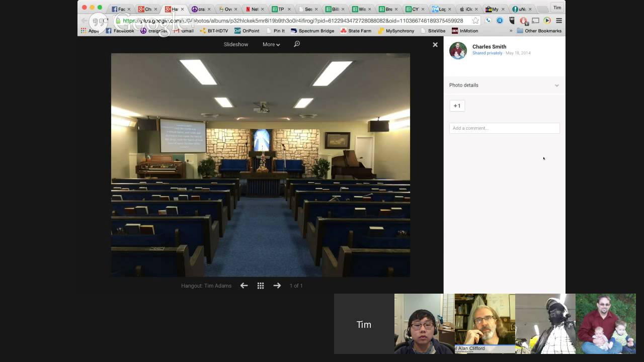Click the Chromecast extension icon
This screenshot has width=644, height=362.
(535, 21)
